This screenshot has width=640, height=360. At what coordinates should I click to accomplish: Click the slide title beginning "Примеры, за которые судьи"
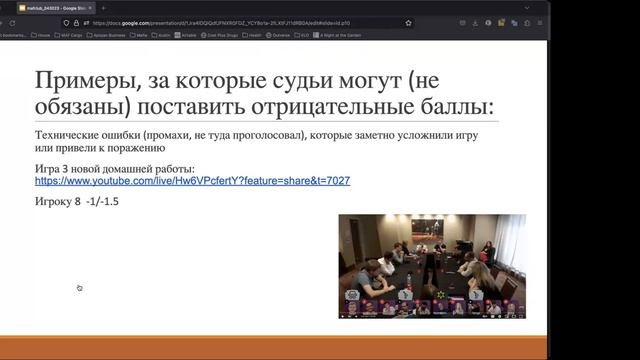click(264, 93)
